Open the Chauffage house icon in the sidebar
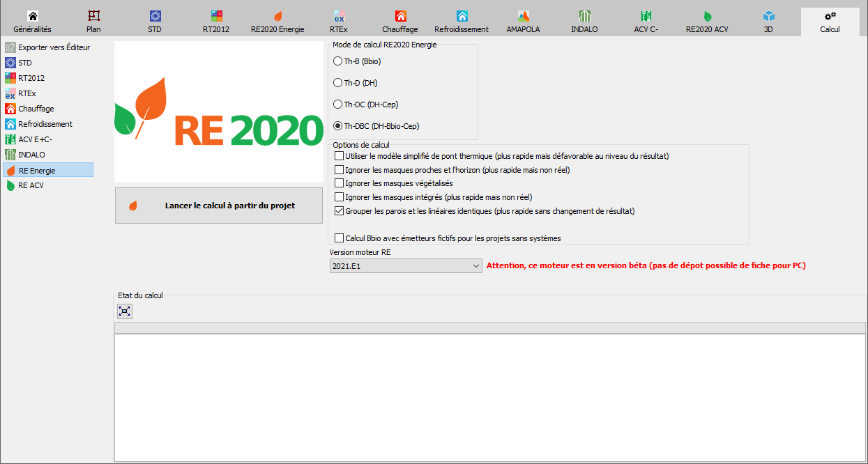 click(10, 109)
